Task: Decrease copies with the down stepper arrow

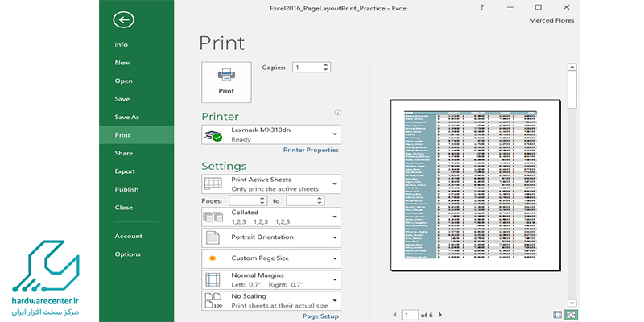Action: [x=326, y=70]
